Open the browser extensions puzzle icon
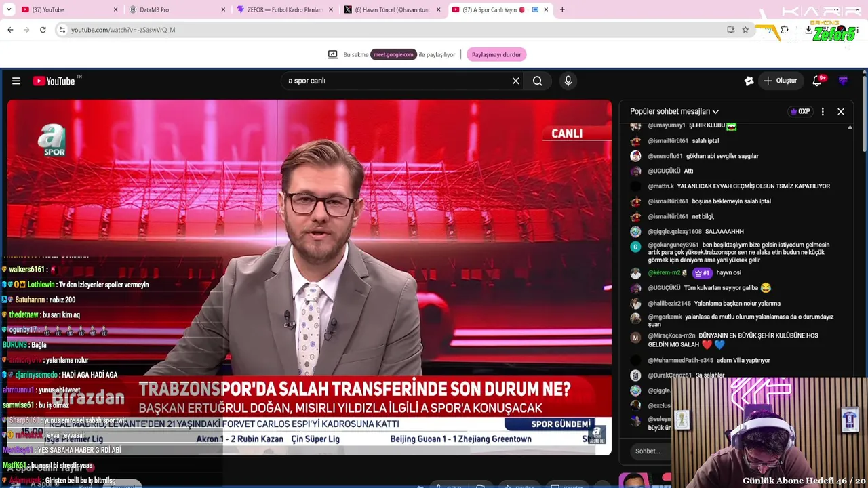 (x=785, y=30)
